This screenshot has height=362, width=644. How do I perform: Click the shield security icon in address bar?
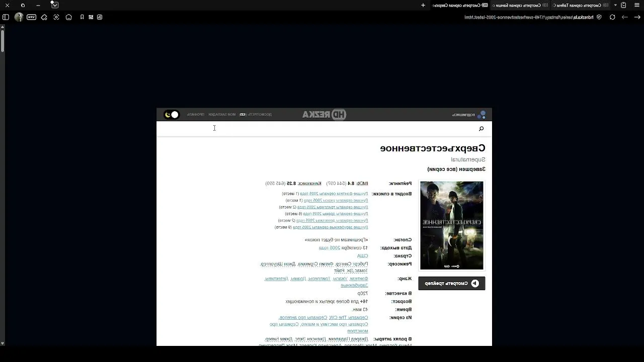click(599, 17)
